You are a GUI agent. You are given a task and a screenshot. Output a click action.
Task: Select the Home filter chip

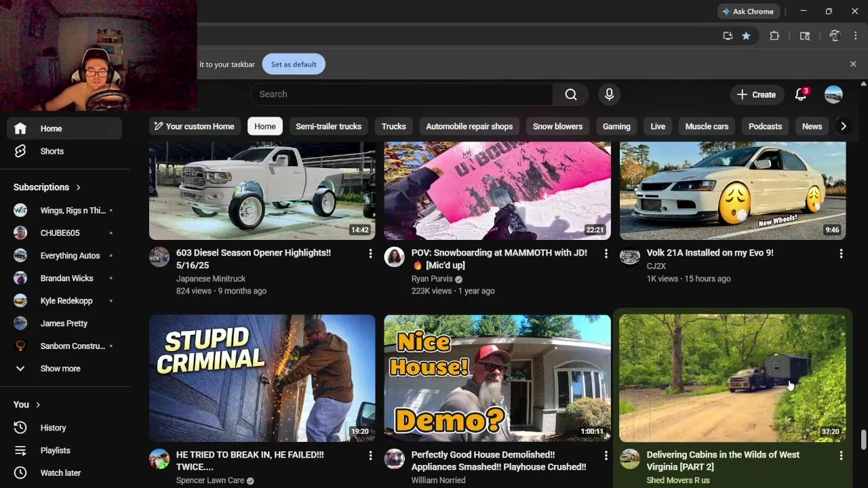click(265, 126)
